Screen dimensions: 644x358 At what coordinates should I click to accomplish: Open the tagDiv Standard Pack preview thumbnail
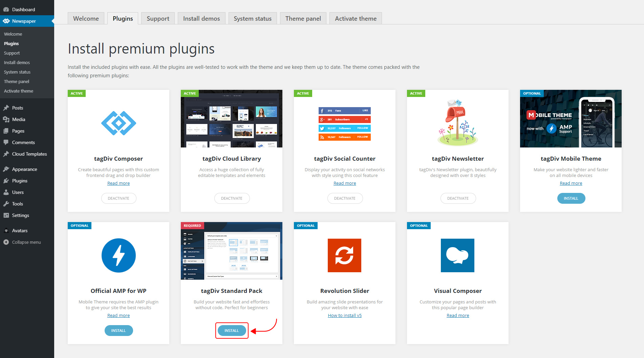point(232,251)
